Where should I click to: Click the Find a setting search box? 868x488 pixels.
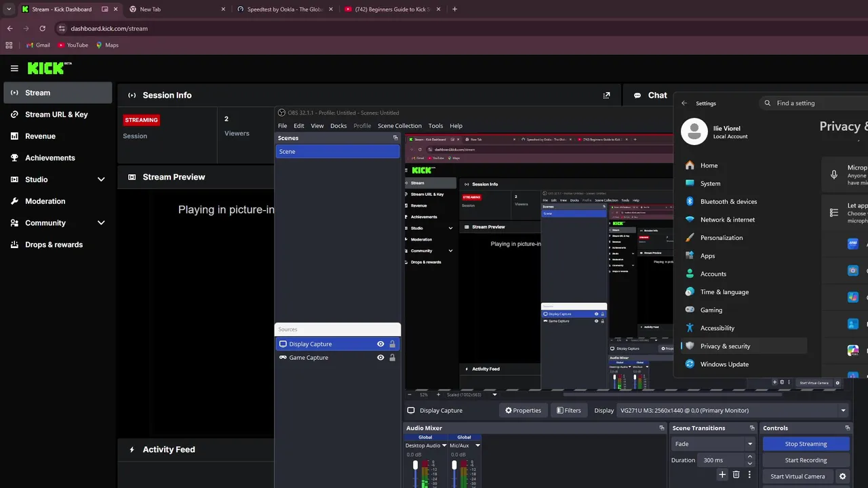pyautogui.click(x=814, y=103)
